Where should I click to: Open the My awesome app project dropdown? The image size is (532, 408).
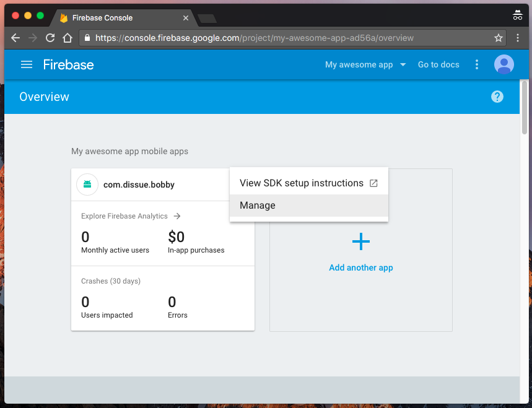click(365, 64)
